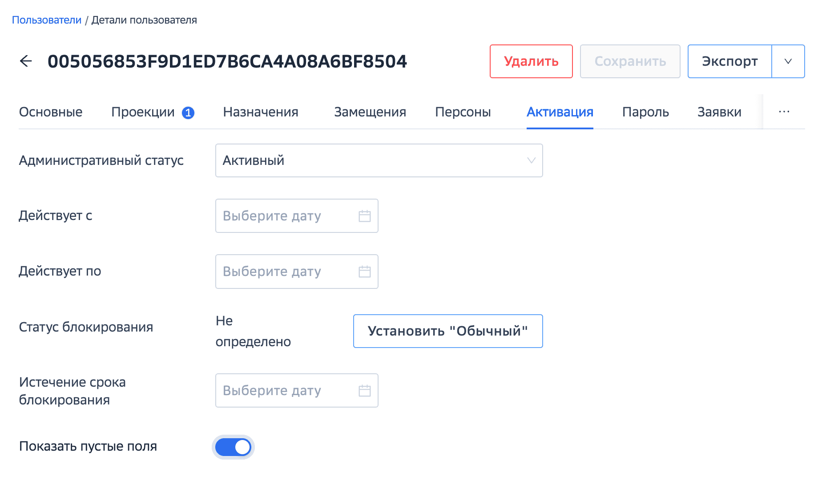822x504 pixels.
Task: Click calendar icon in "Действует с" field
Action: point(365,216)
